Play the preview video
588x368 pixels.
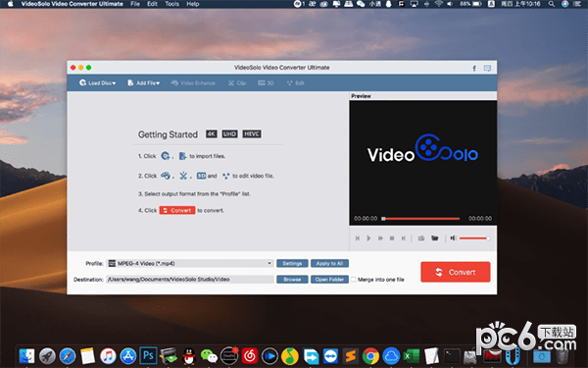pos(368,238)
